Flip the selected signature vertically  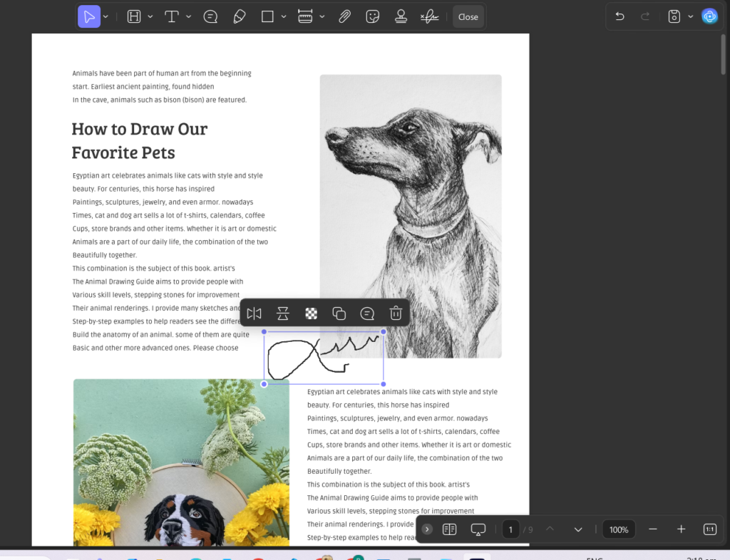(282, 313)
